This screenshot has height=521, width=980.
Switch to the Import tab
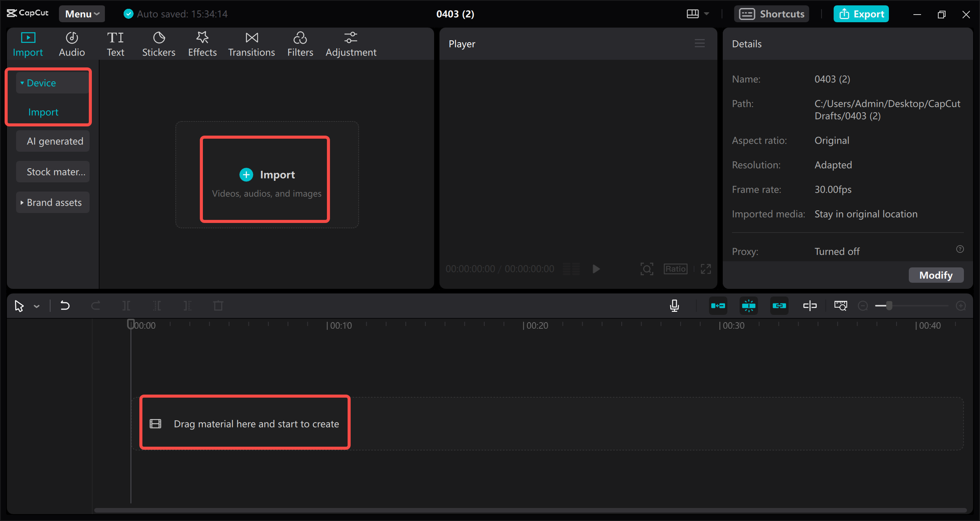click(28, 43)
